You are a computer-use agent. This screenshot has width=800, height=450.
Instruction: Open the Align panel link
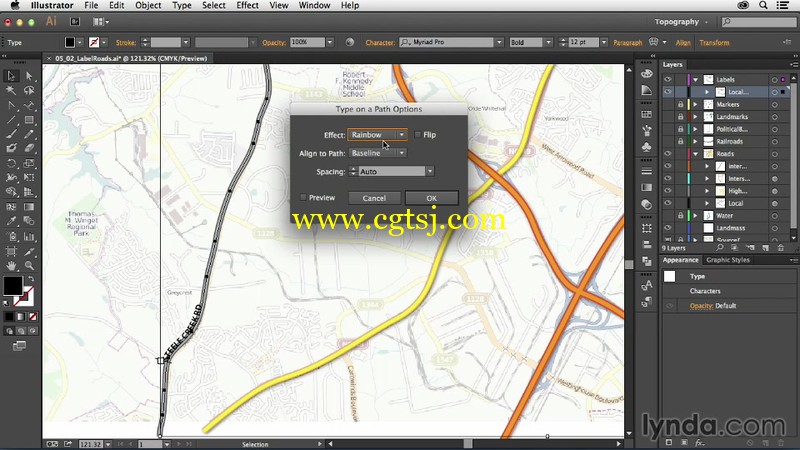(x=683, y=42)
